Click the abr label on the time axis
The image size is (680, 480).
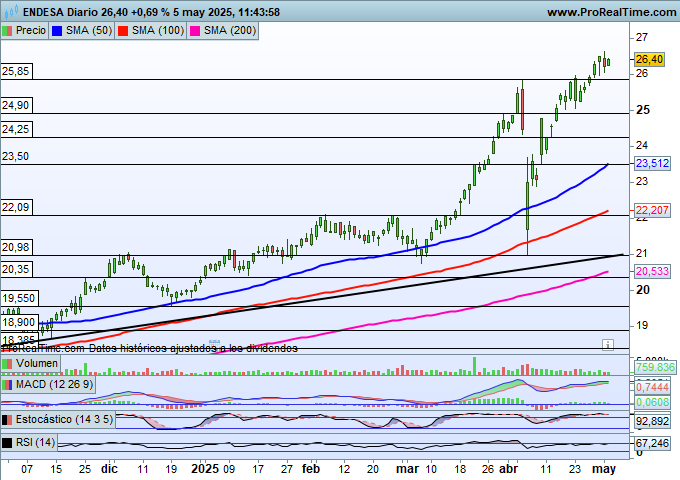point(508,469)
